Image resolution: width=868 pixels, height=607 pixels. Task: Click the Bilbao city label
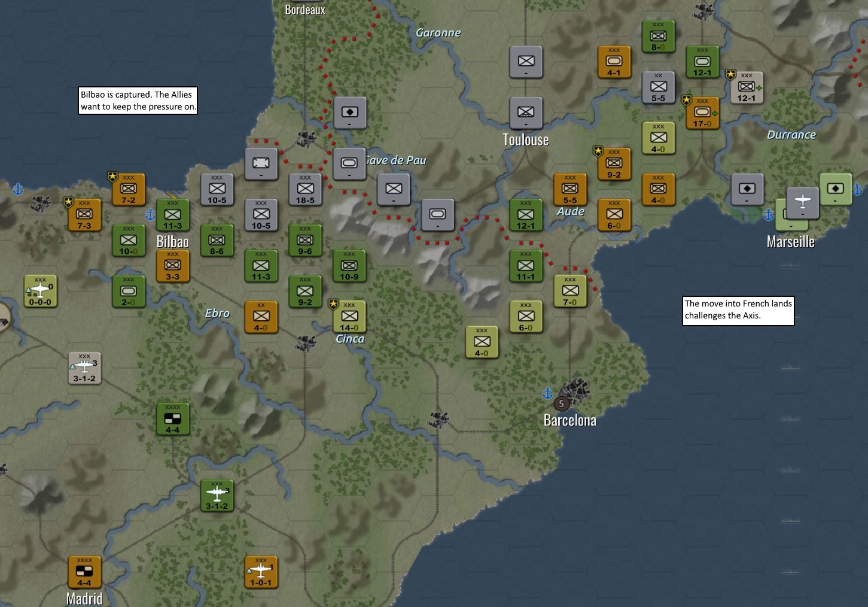[x=173, y=242]
